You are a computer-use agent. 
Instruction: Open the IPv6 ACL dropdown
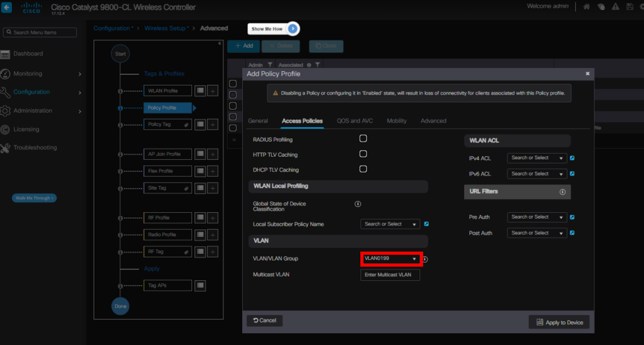(537, 174)
